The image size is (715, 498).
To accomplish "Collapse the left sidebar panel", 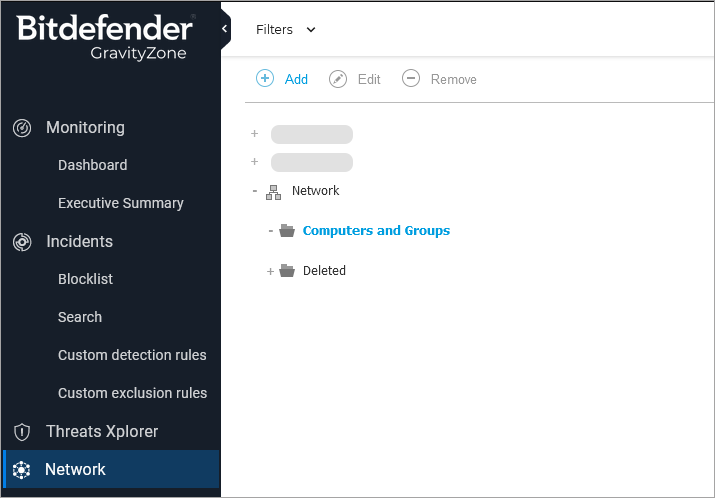I will (225, 29).
